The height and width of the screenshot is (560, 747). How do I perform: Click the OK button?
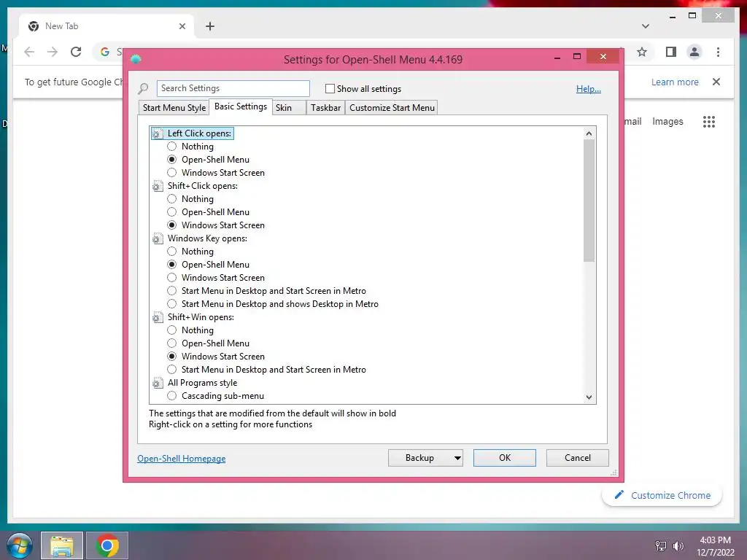(x=505, y=458)
